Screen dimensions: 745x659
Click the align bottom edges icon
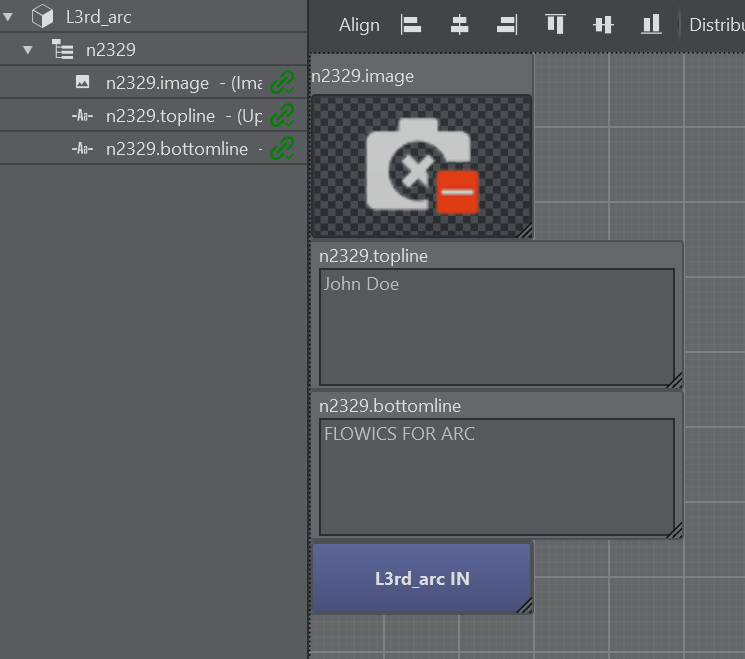[x=651, y=25]
